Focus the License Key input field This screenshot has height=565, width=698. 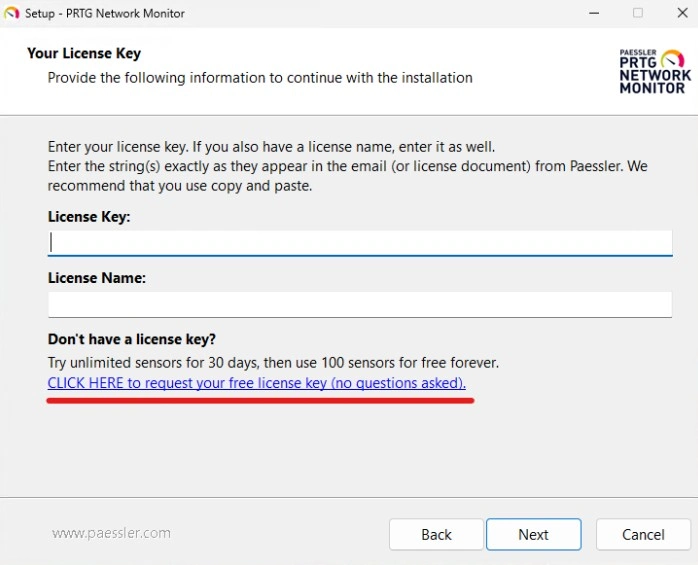[360, 243]
